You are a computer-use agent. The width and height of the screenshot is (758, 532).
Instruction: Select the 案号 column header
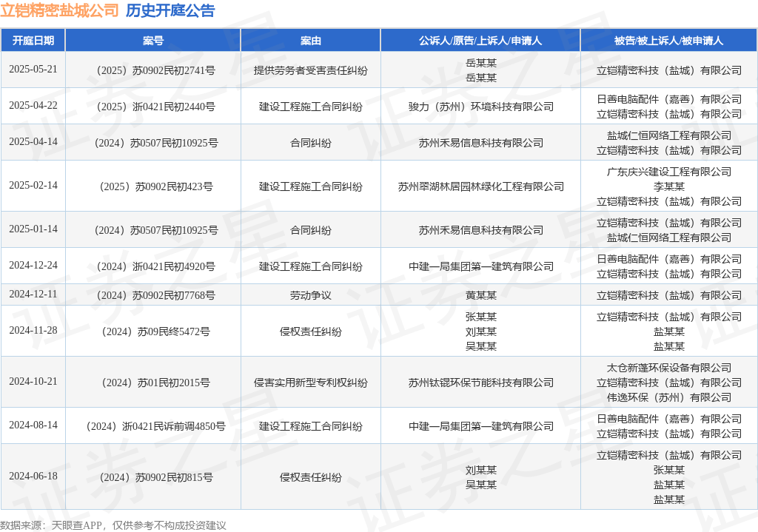coord(152,41)
